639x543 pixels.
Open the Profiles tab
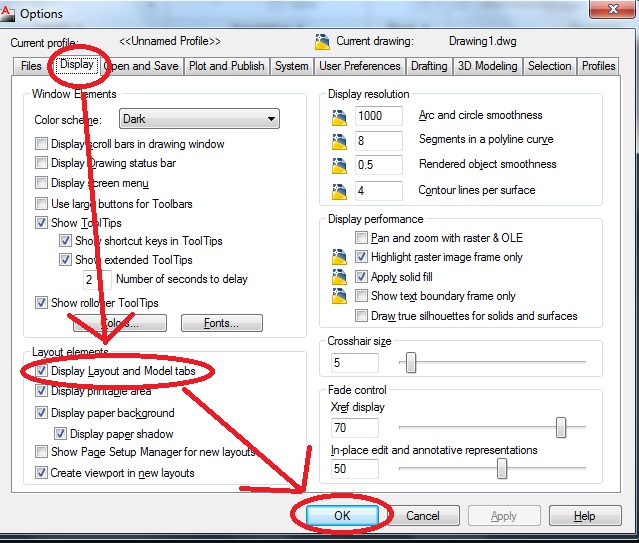[x=598, y=66]
